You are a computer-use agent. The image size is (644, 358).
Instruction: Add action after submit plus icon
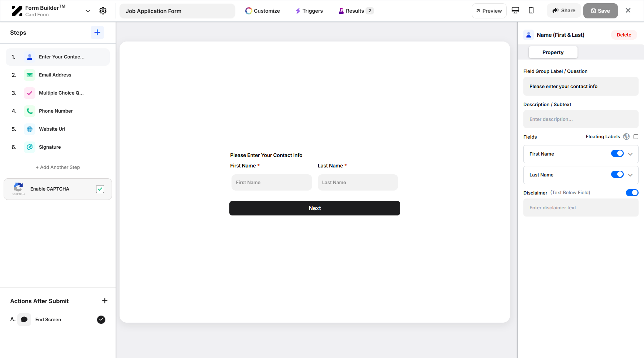[x=105, y=301]
